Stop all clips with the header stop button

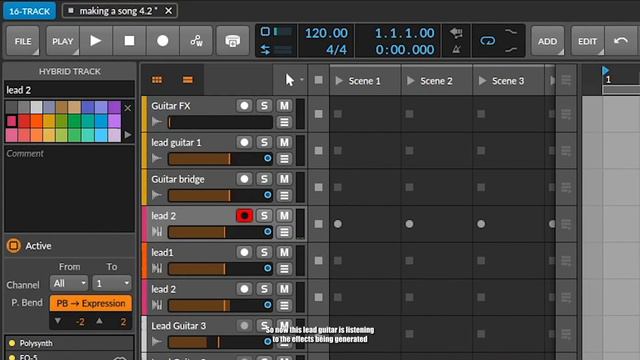point(318,80)
